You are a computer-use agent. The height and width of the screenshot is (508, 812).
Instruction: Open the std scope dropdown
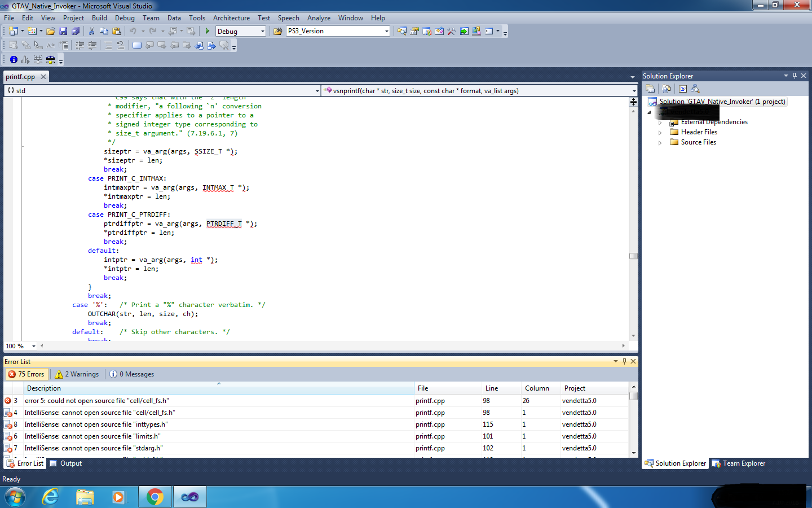coord(317,91)
